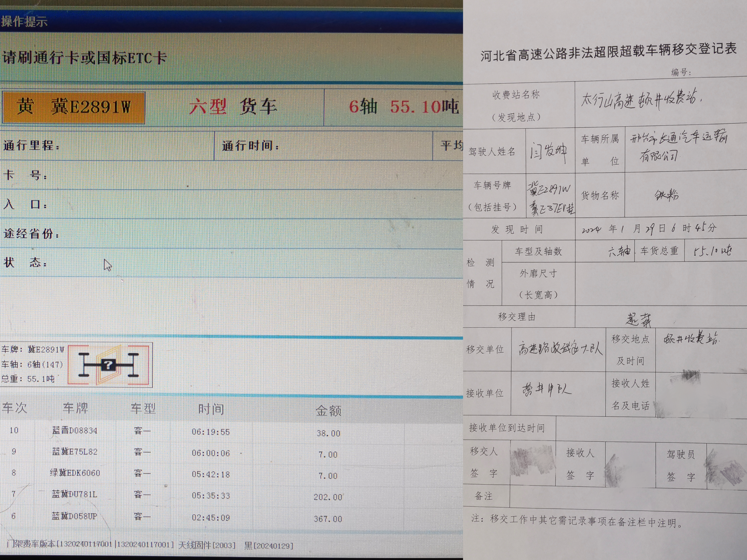
Task: Select row with plate 蓝冀D058UP
Action: coord(231,517)
